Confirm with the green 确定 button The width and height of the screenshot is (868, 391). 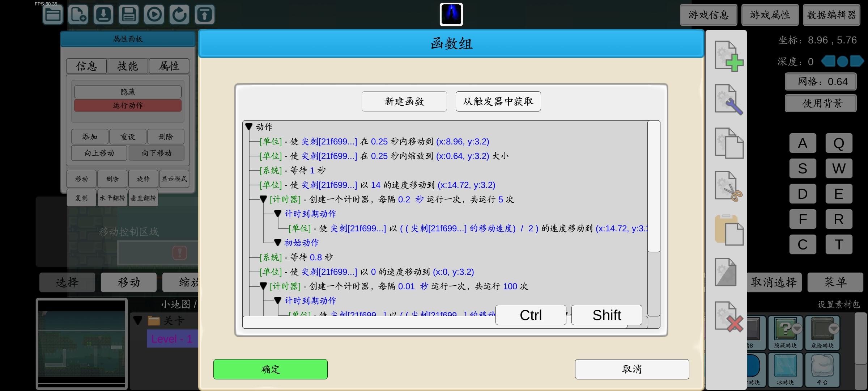click(270, 369)
